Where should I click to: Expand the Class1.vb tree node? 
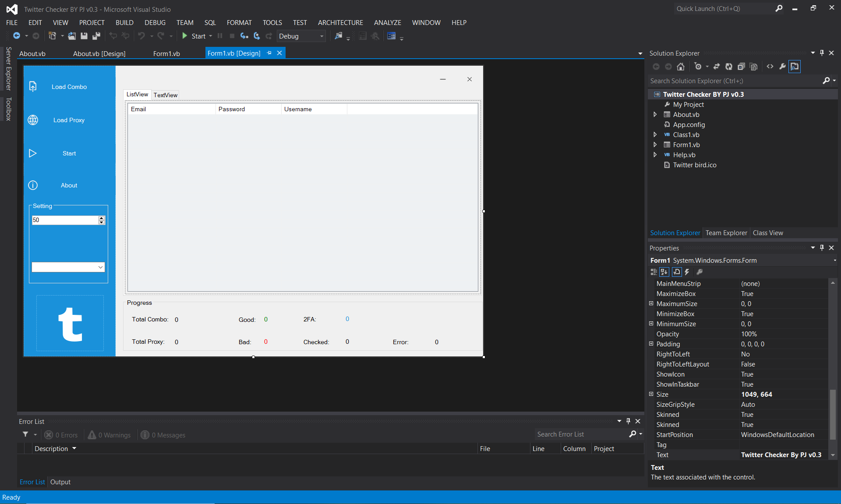pos(656,134)
